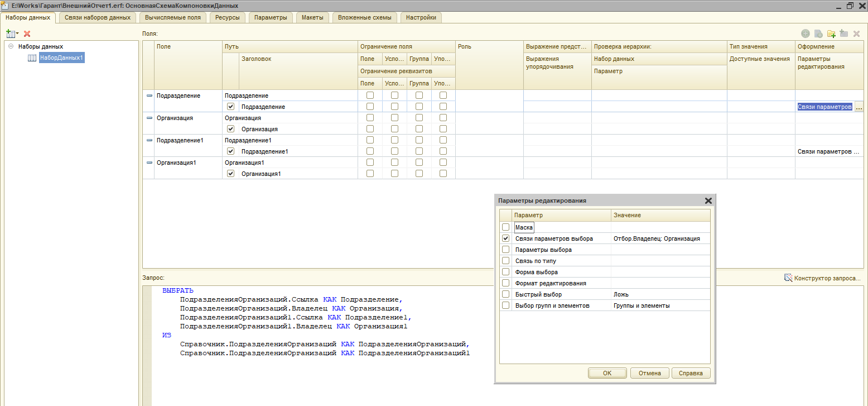Open the Вычисляемые поля tab
This screenshot has width=868, height=406.
[x=173, y=17]
